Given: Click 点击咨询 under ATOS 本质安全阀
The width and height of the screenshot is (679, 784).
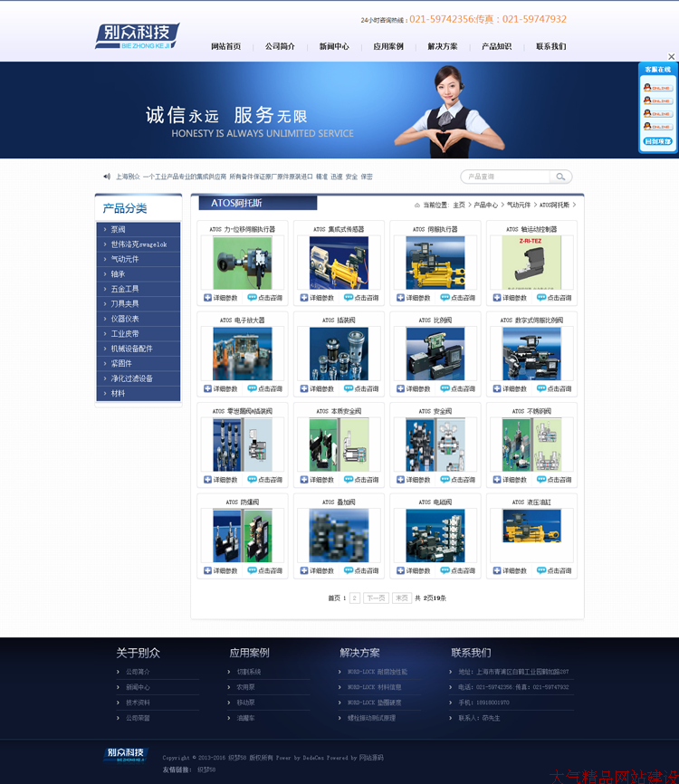Looking at the screenshot, I should pos(361,480).
